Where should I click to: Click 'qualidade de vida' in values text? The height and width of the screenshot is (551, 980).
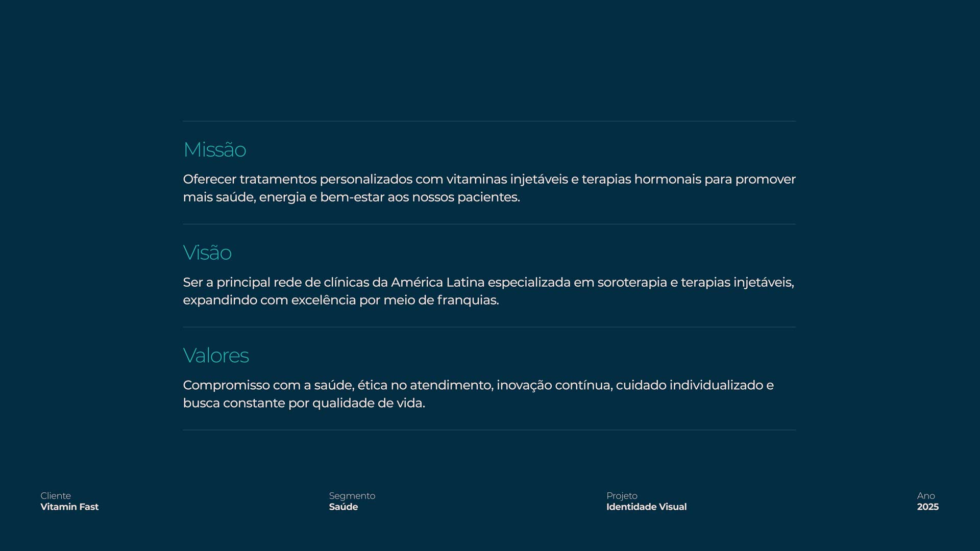[x=367, y=404]
